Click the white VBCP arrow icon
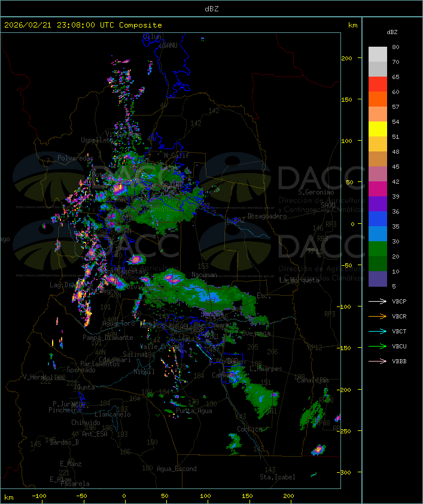Viewport: 423px width, 504px height. pos(378,301)
